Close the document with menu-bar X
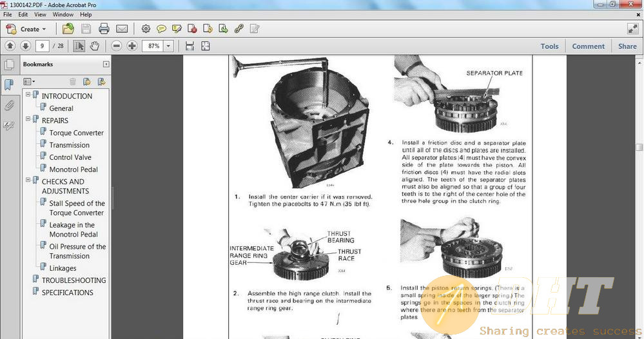Screen dimensions: 644x339 639,14
